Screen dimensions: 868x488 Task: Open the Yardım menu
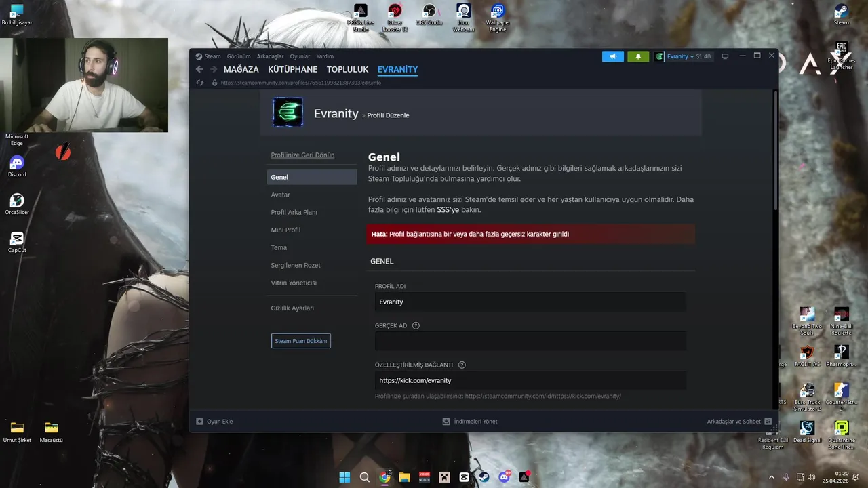pyautogui.click(x=325, y=56)
